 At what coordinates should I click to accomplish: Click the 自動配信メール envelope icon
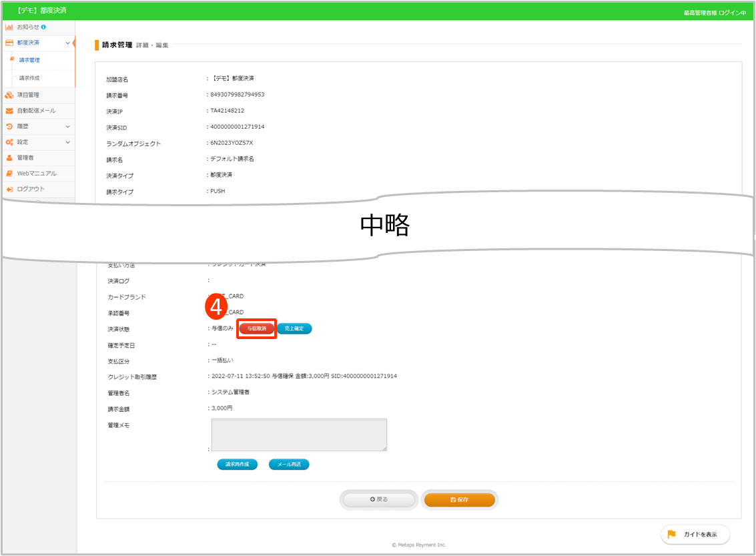pos(9,111)
